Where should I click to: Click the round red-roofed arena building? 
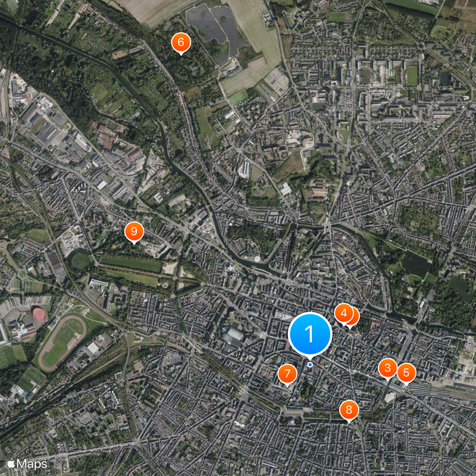pos(39,314)
